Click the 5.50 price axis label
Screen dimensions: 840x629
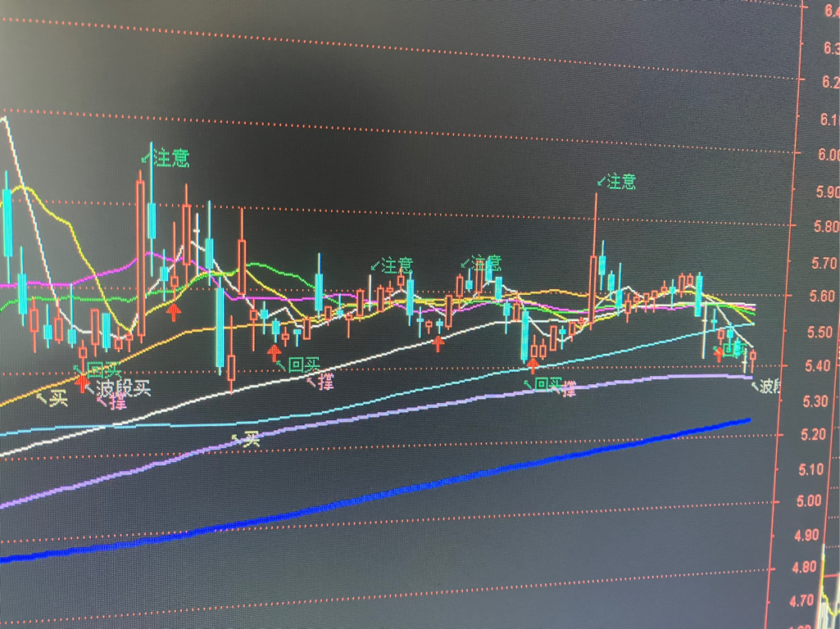(820, 333)
